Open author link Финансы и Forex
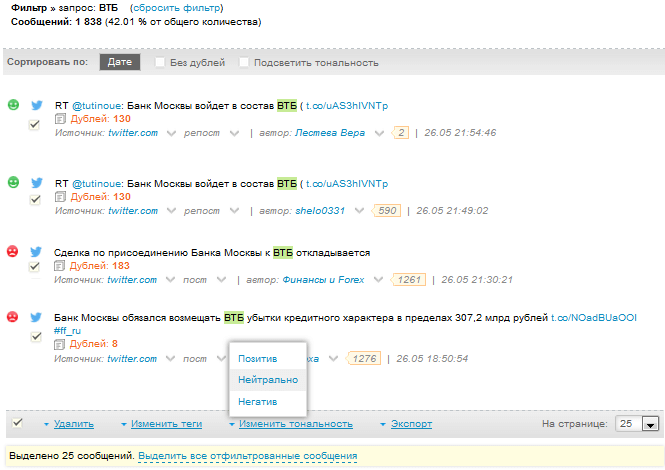This screenshot has width=665, height=470. (x=323, y=280)
